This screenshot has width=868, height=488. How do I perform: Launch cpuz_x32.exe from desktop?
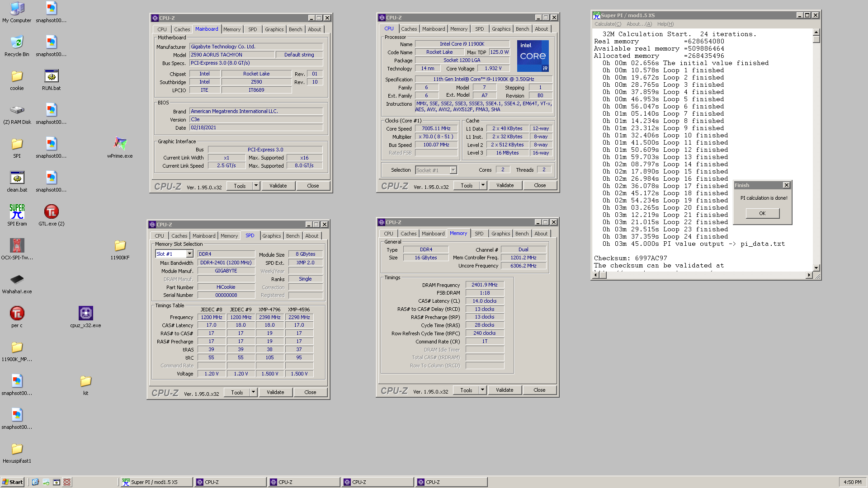tap(85, 317)
